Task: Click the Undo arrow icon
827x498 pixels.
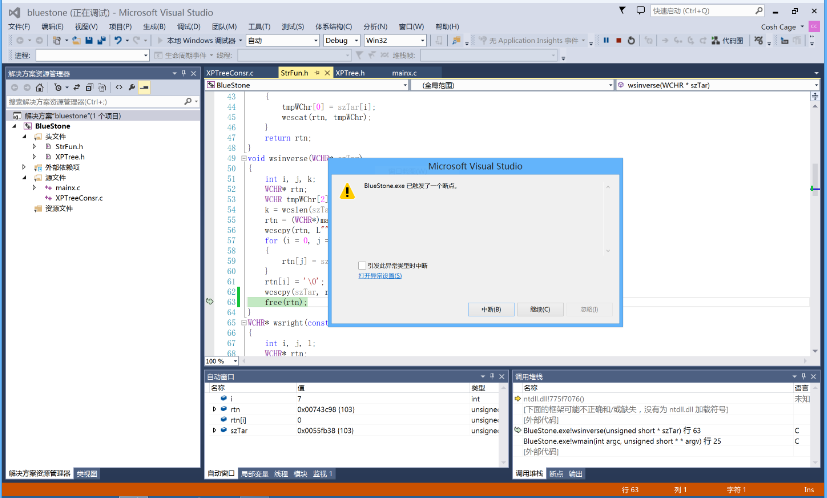Action: [118, 40]
